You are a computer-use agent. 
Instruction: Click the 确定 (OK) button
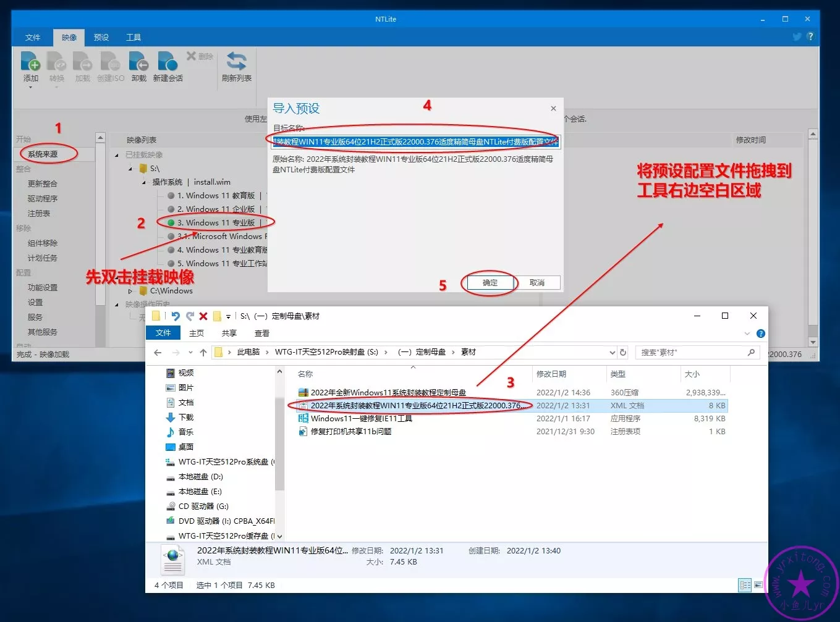tap(490, 283)
